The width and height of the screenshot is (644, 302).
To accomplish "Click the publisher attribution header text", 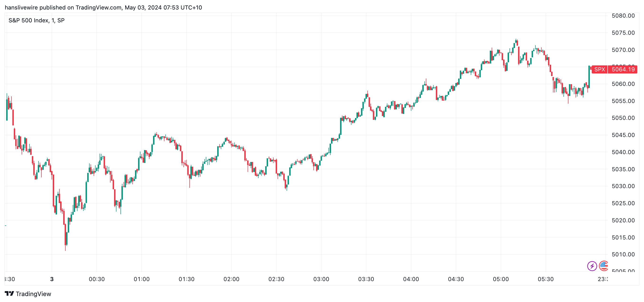I will [103, 8].
